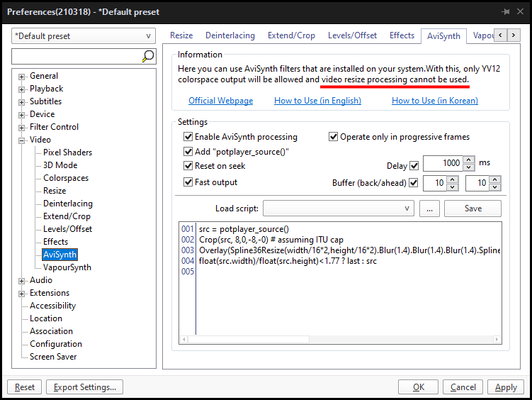Screen dimensions: 532x400
Task: Collapse the Video tree node
Action: coord(21,140)
